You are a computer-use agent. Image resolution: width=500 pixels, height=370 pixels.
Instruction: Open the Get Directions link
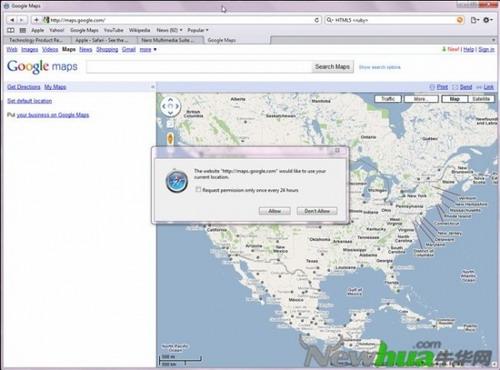24,87
